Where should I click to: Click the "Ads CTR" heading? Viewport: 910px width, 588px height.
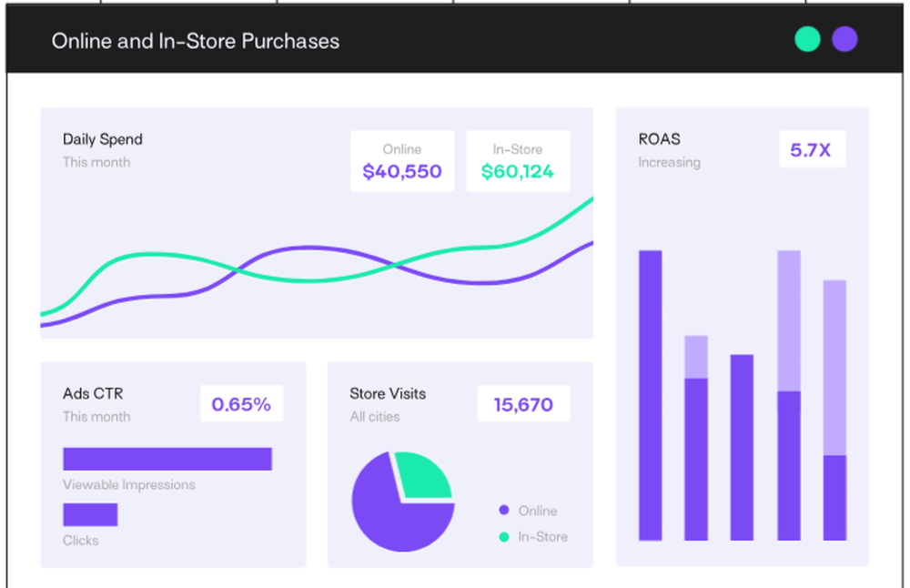(x=93, y=393)
